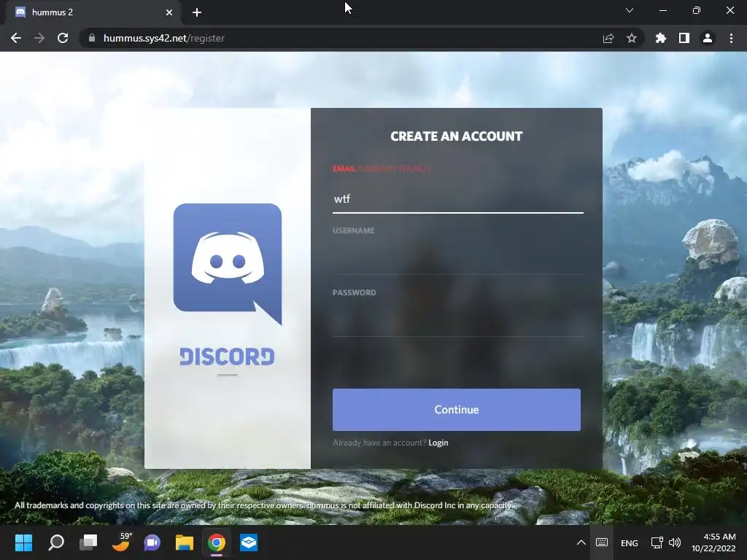This screenshot has height=560, width=747.
Task: Switch the ENG input language
Action: [x=630, y=542]
